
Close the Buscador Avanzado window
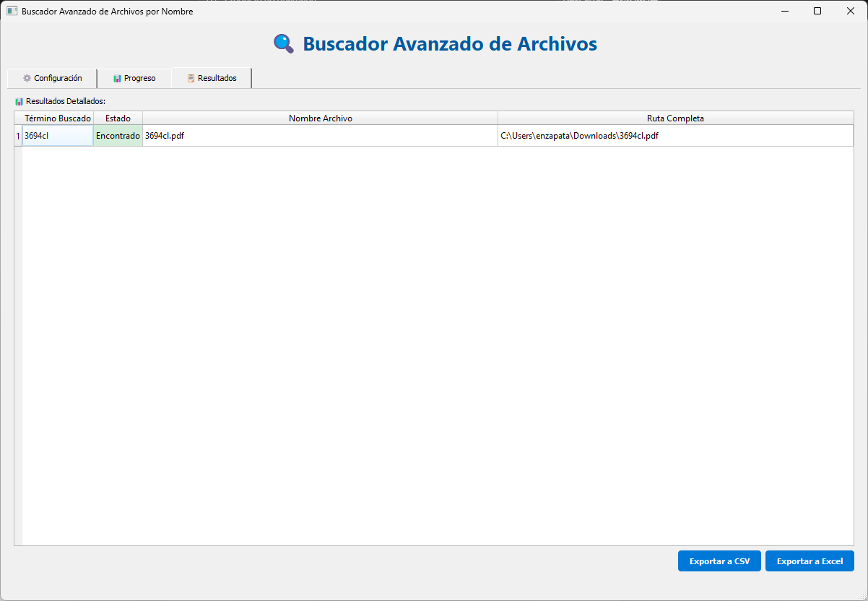[x=851, y=12]
